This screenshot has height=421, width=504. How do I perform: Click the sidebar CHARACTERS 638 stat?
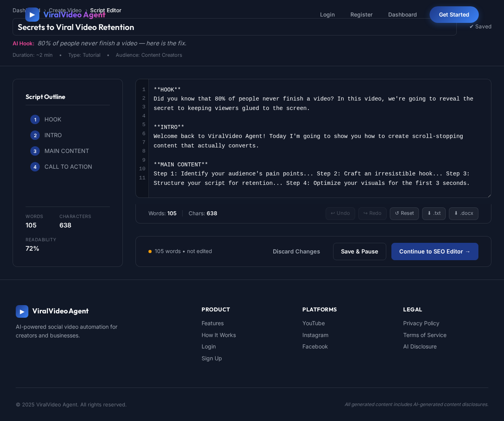pos(75,221)
